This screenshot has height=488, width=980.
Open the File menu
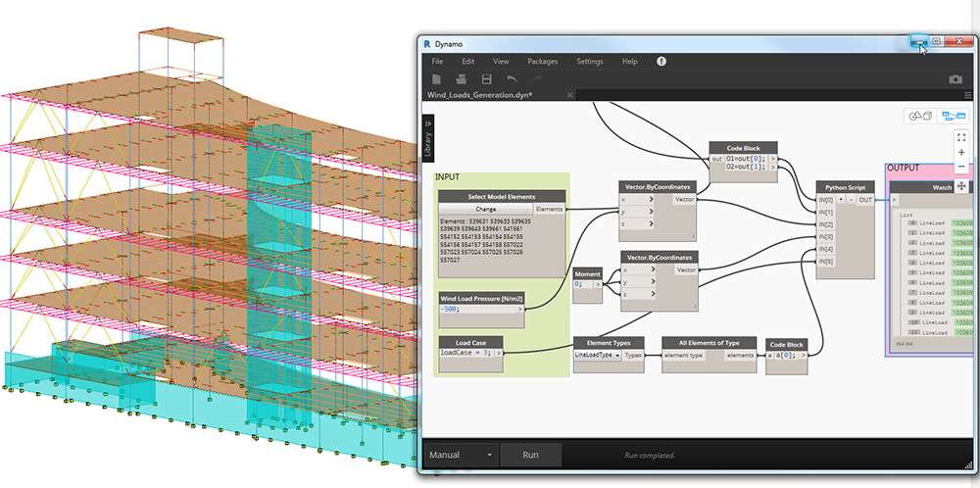pyautogui.click(x=437, y=61)
